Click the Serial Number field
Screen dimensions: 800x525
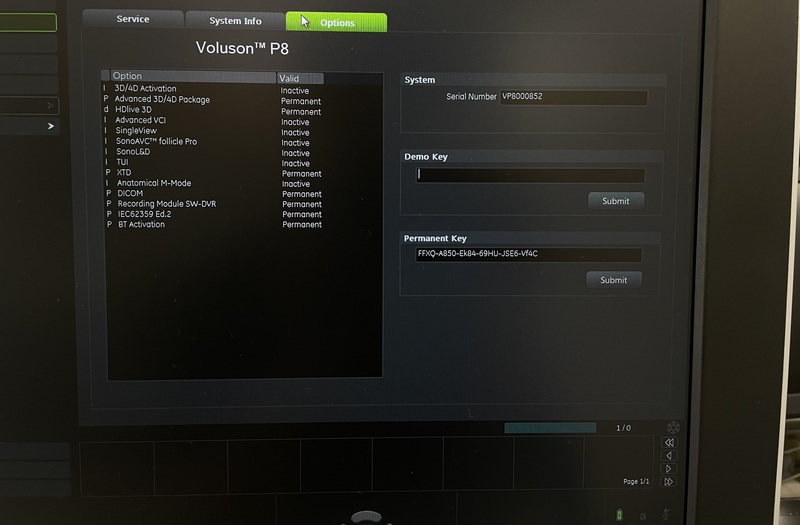pos(572,97)
